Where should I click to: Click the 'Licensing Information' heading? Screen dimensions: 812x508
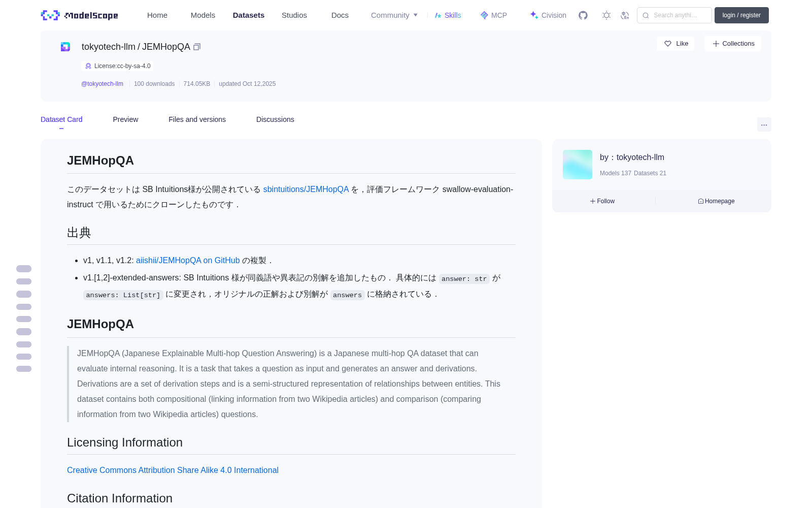[x=125, y=442]
